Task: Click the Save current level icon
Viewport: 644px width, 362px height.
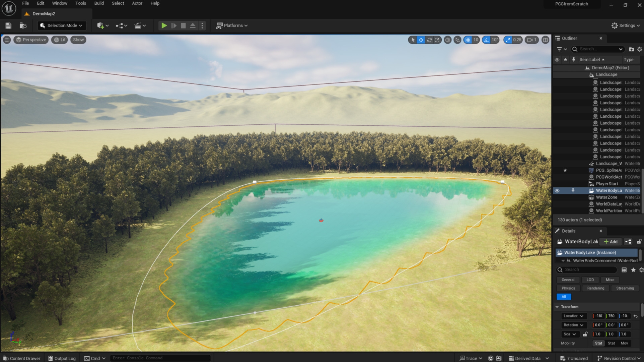Action: 8,25
